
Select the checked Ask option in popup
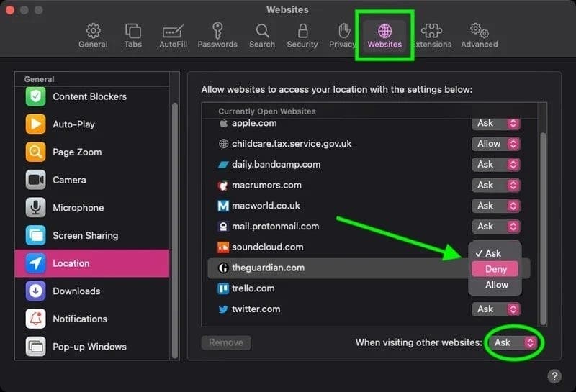[492, 253]
